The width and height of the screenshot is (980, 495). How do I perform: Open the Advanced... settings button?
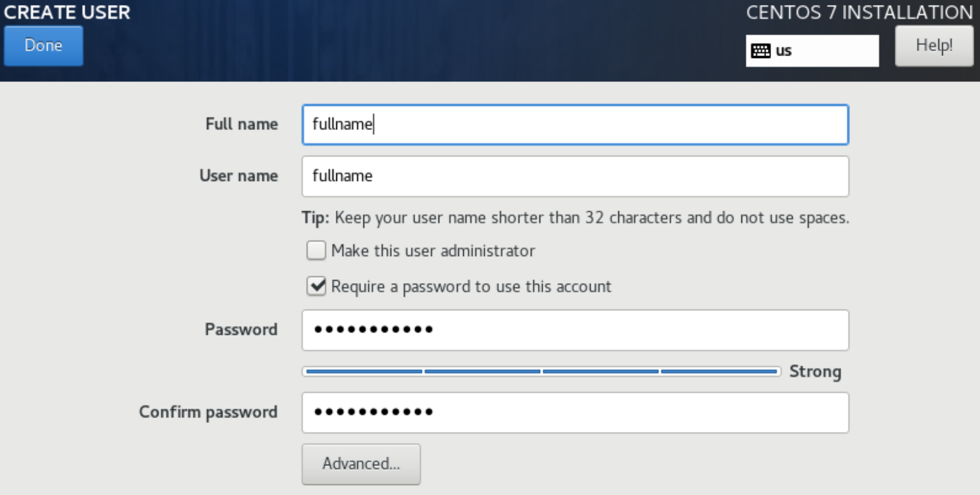coord(361,464)
